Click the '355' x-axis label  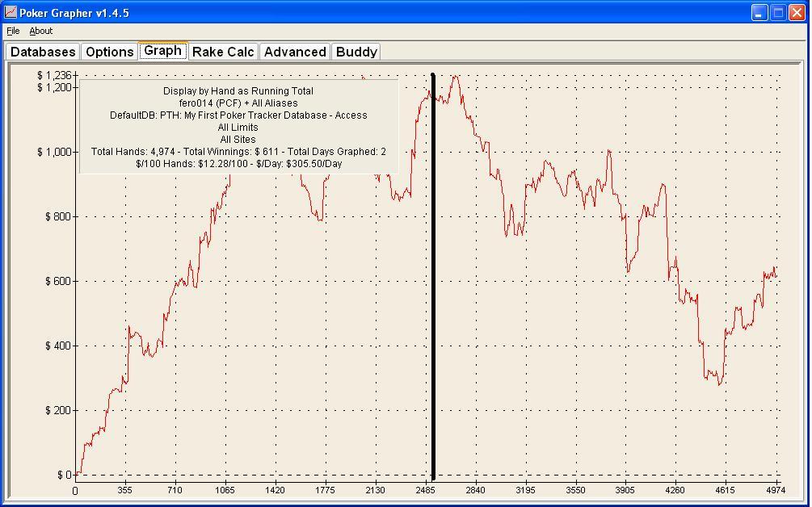pos(124,490)
